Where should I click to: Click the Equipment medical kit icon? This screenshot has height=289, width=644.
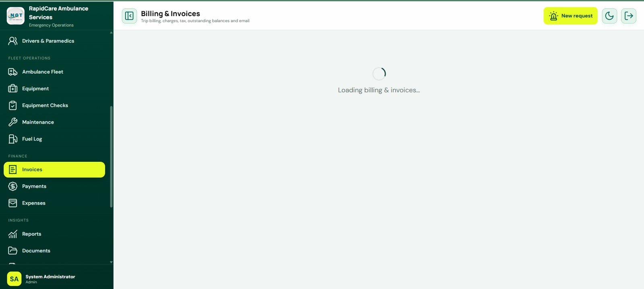point(13,89)
